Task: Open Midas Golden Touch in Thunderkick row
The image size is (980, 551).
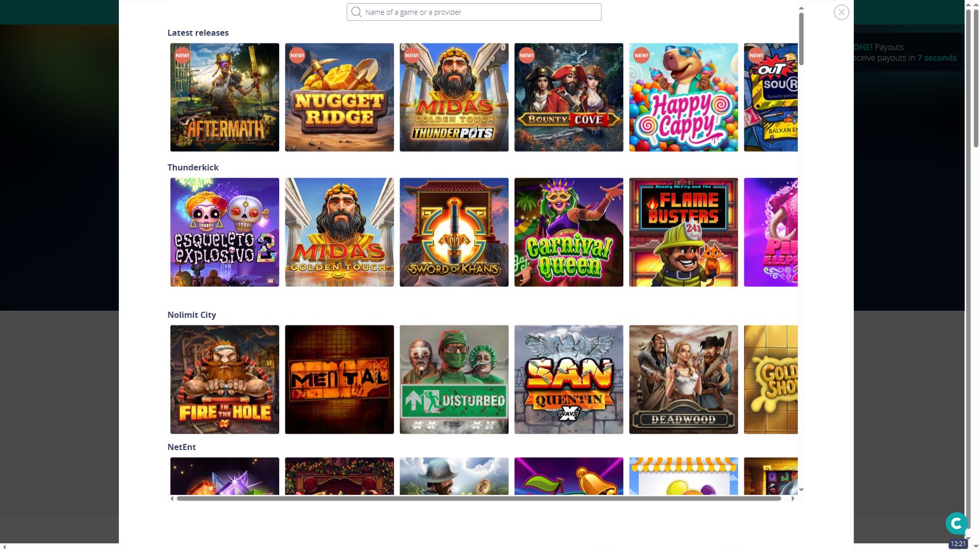Action: pos(339,232)
